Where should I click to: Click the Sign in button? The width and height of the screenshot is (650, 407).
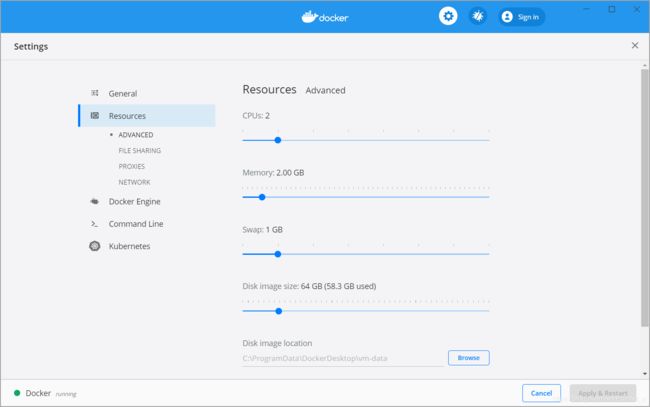pyautogui.click(x=521, y=17)
